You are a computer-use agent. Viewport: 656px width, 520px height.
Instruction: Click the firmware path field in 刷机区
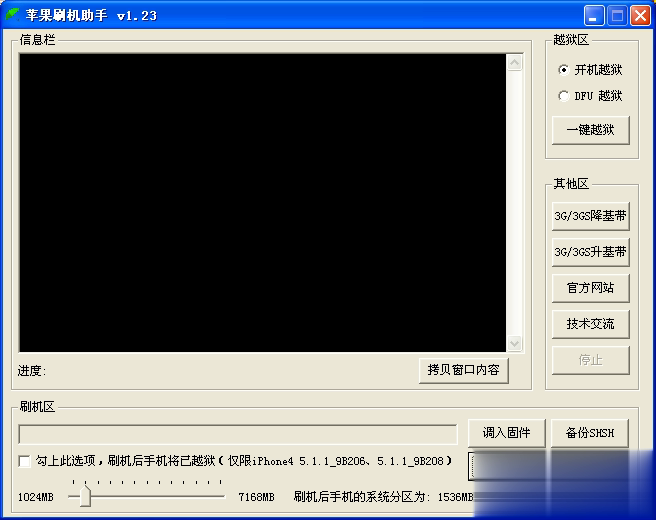pos(237,434)
